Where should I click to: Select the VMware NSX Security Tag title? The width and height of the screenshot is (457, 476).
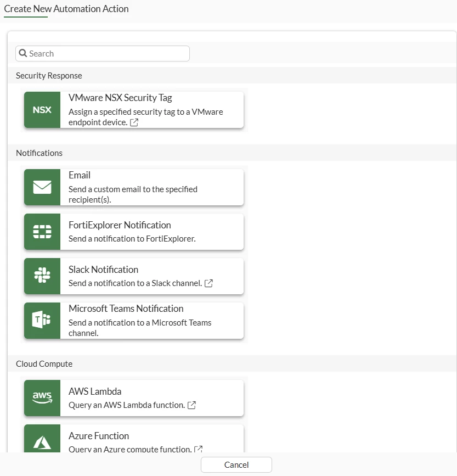[120, 98]
